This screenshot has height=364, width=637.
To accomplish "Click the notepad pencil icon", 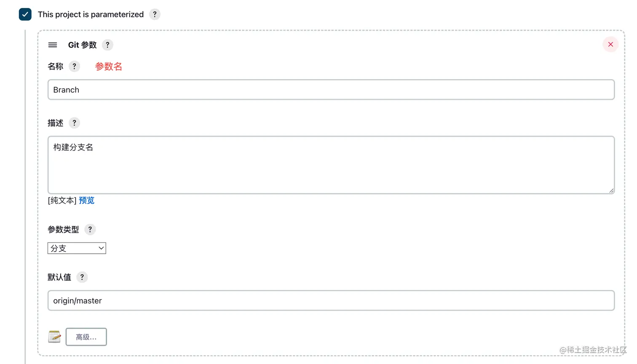I will tap(54, 337).
